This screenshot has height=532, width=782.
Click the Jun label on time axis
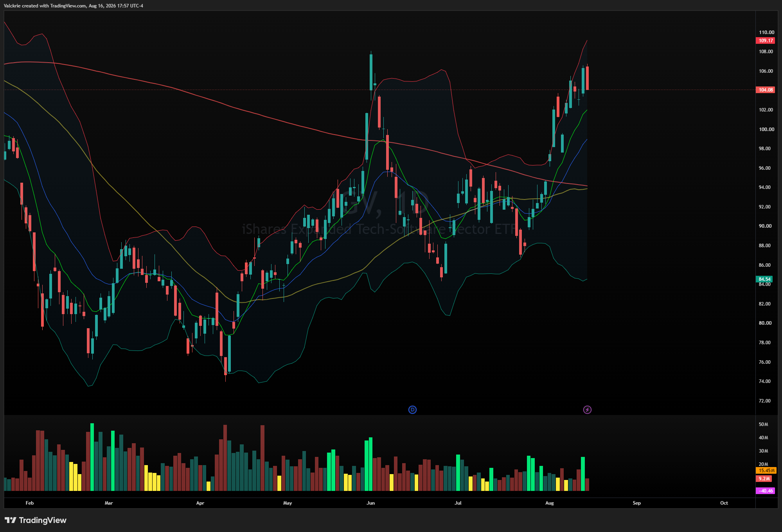[x=371, y=503]
